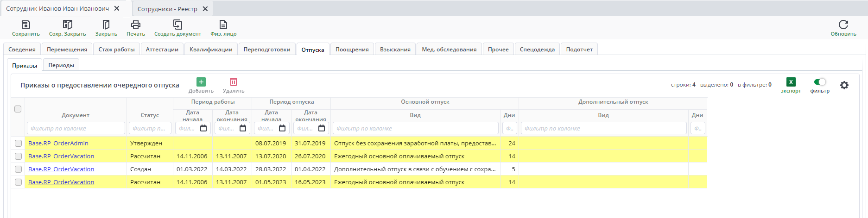Click the Создан status cell
Viewport: 868px width, 218px height.
pos(150,169)
